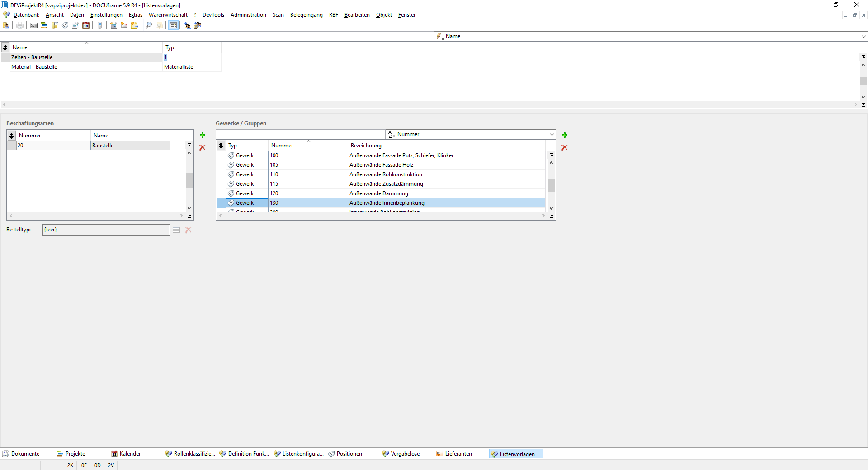Click the note with users toolbar icon

198,25
